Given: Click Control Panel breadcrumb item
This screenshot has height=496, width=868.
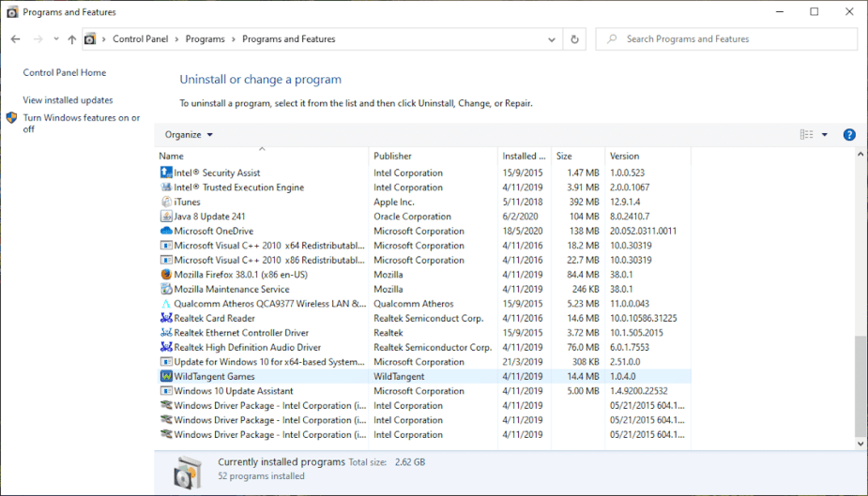Looking at the screenshot, I should coord(141,39).
